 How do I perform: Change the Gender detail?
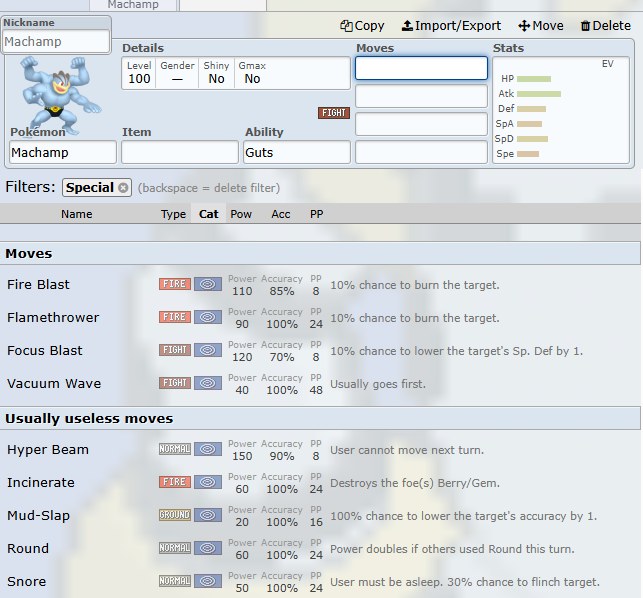click(177, 73)
